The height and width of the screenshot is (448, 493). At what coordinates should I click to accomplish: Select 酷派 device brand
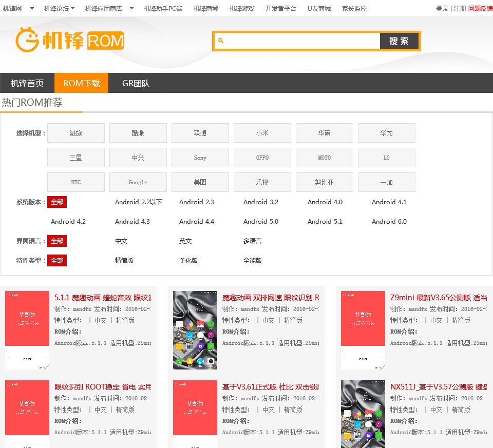[138, 133]
